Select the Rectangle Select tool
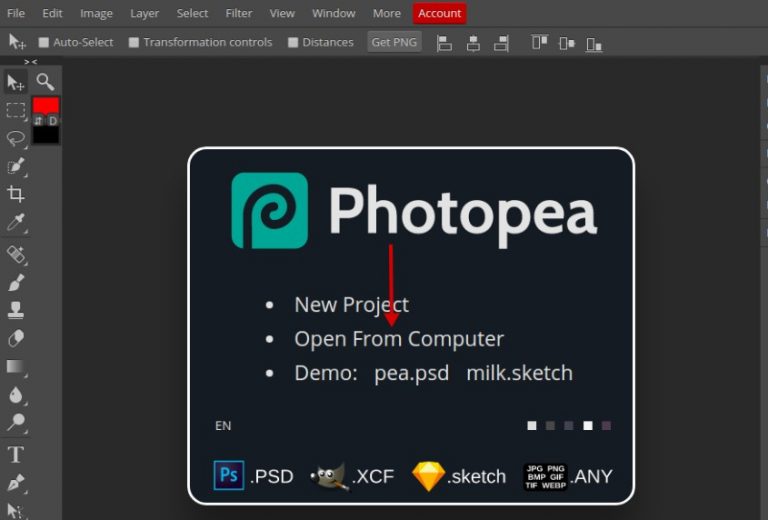Viewport: 768px width, 520px height. click(x=16, y=110)
